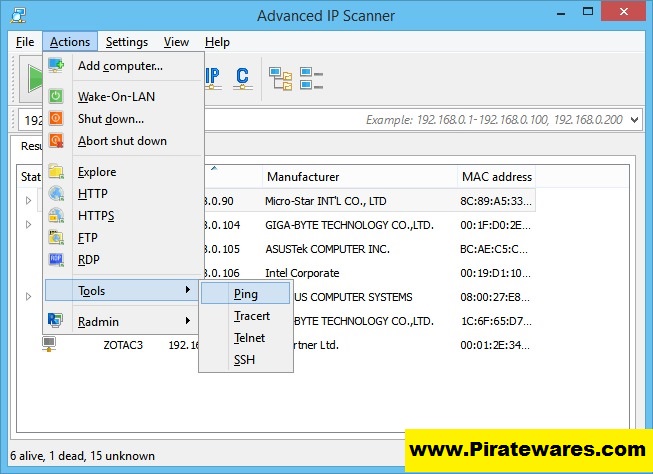Sort by Manufacturer column header
The width and height of the screenshot is (653, 474).
click(x=302, y=177)
